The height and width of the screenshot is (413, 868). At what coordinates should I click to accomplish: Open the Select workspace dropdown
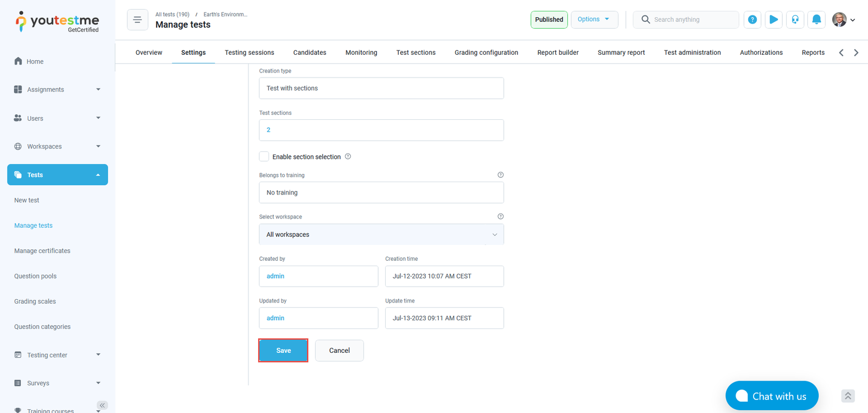click(x=381, y=235)
